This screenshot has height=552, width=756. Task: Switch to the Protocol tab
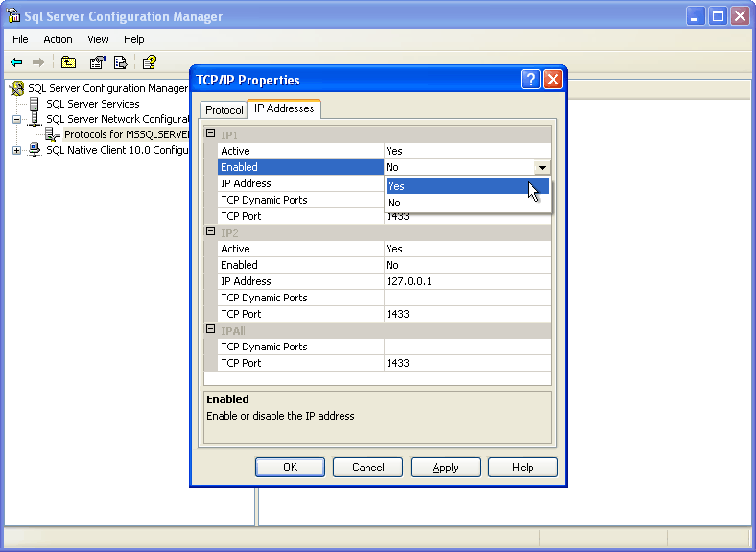click(224, 110)
